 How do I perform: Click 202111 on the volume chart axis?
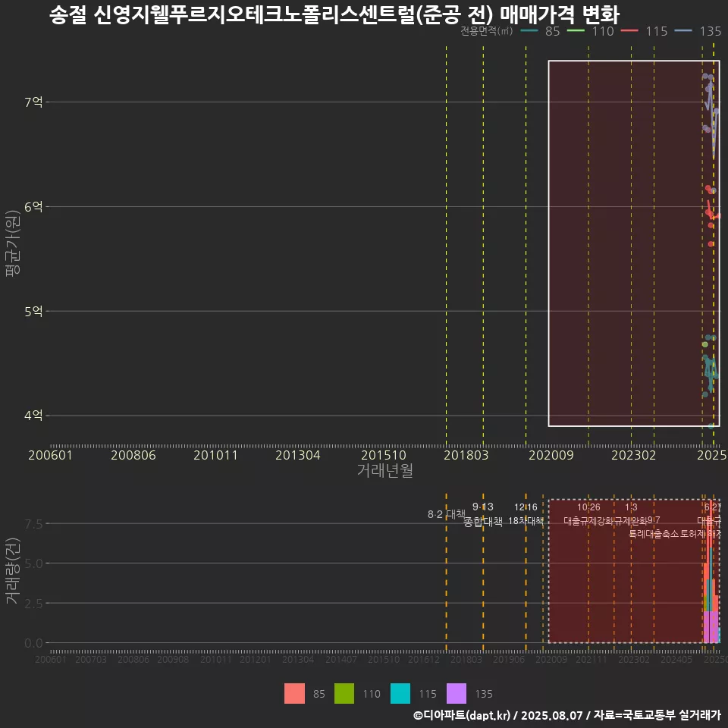click(x=591, y=659)
